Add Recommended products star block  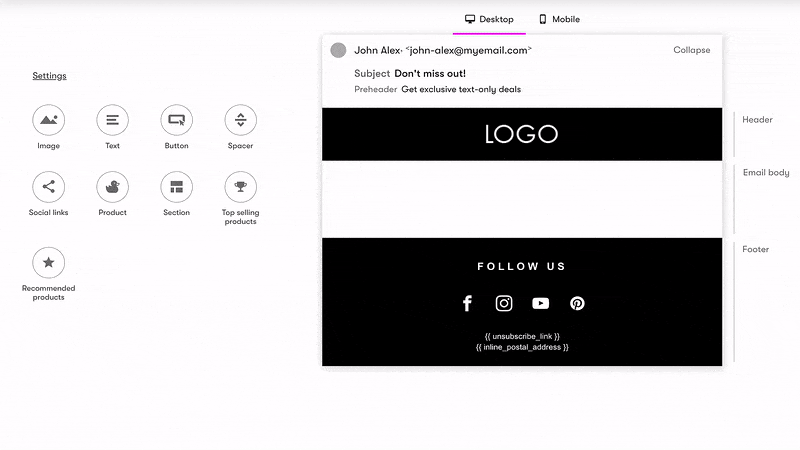(48, 263)
